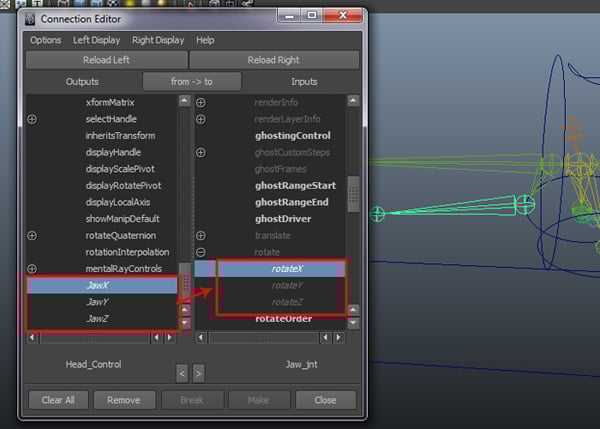Click the right step arrow between node names
This screenshot has width=600, height=429.
pos(198,373)
